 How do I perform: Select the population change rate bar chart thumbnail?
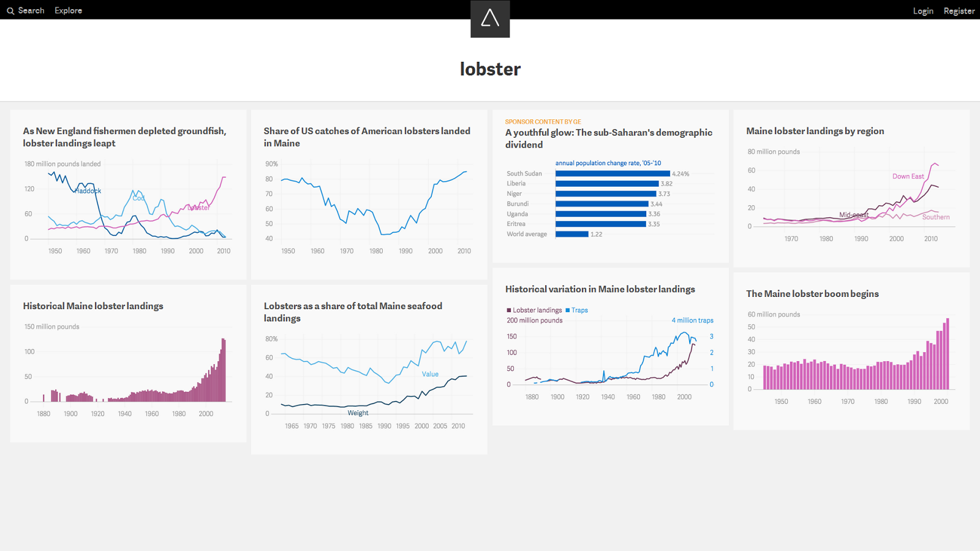(x=611, y=200)
